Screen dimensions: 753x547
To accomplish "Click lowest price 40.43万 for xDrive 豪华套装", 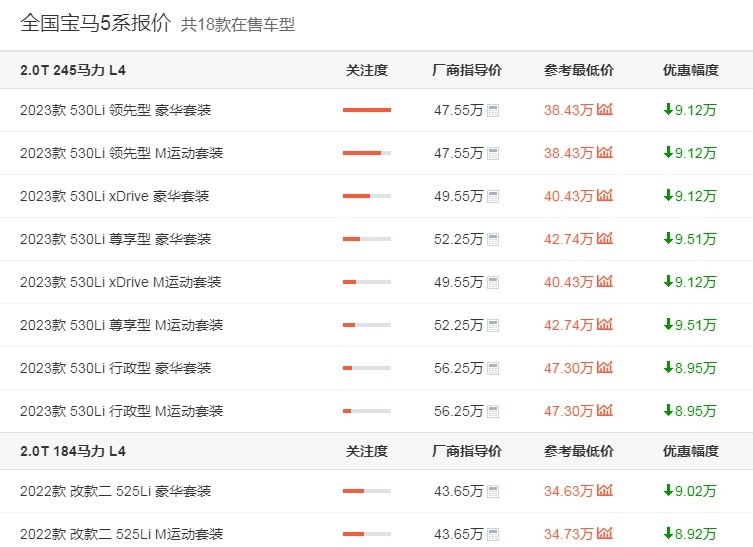I will point(569,196).
